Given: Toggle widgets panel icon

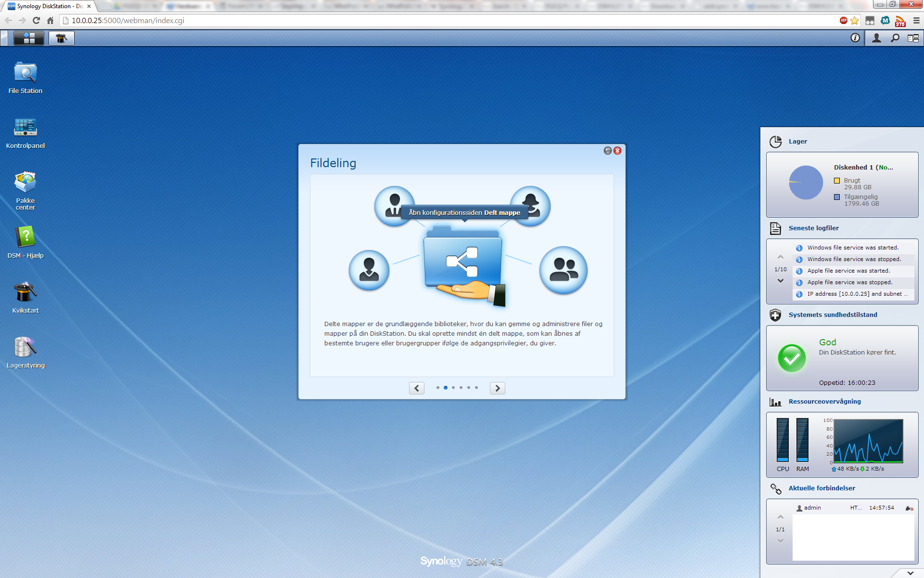Looking at the screenshot, I should [913, 38].
